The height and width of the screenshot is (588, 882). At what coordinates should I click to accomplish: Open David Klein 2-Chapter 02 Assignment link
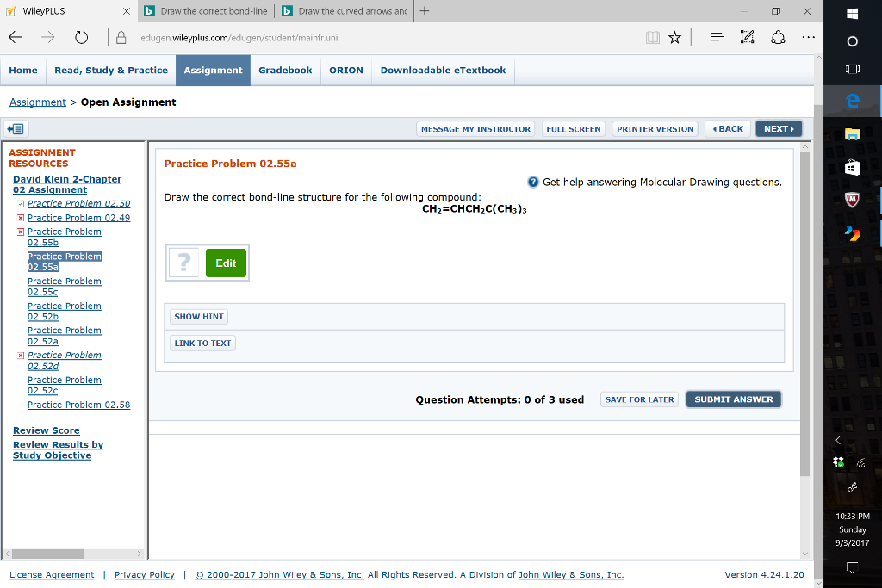tap(67, 184)
